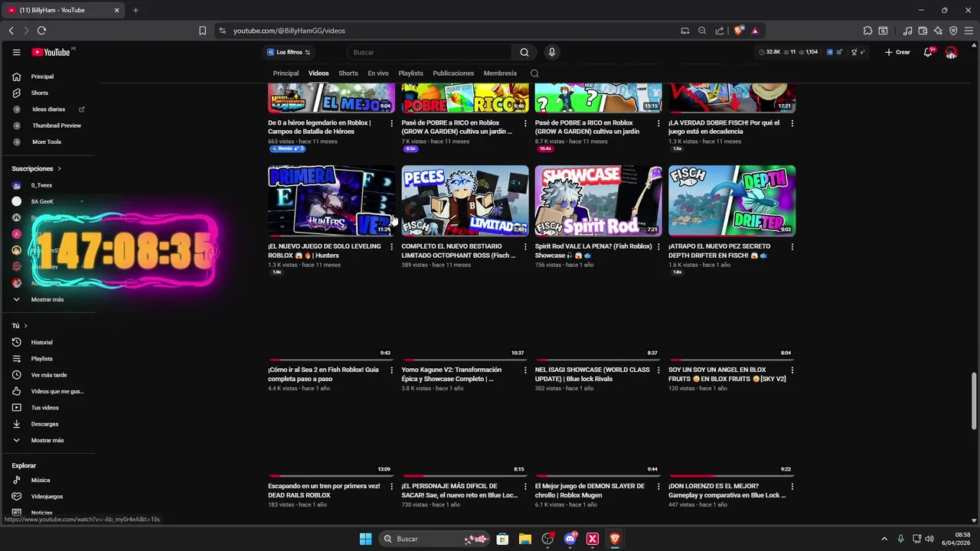Switch to the Principal channel tab
This screenshot has width=980, height=551.
(x=286, y=73)
